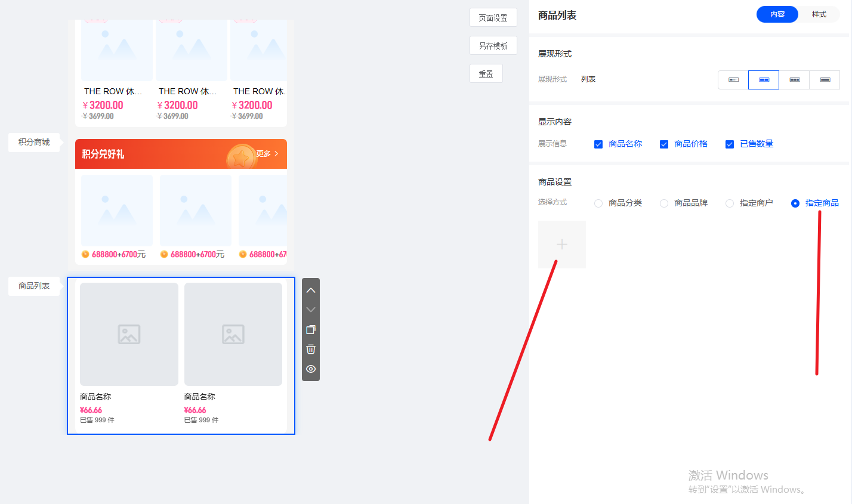This screenshot has height=504, width=852.
Task: Select the 商品分类 radio option
Action: (x=598, y=203)
